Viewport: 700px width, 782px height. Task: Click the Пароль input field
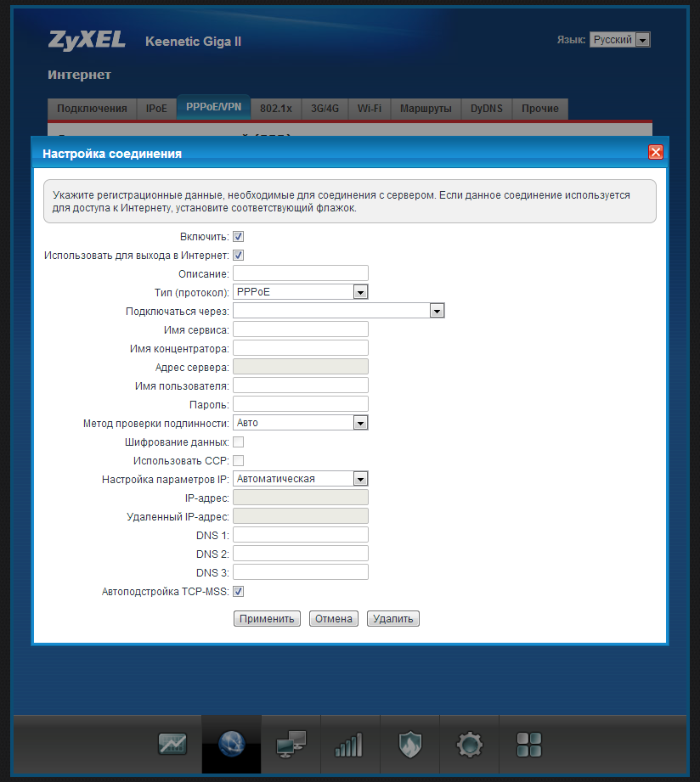click(x=301, y=404)
